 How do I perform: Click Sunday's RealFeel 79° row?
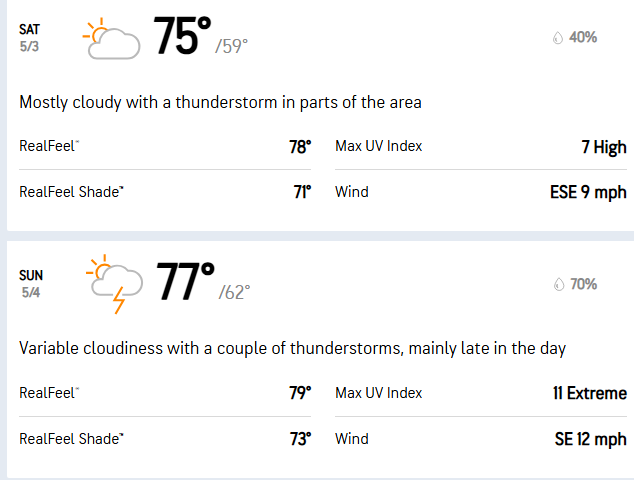(165, 393)
